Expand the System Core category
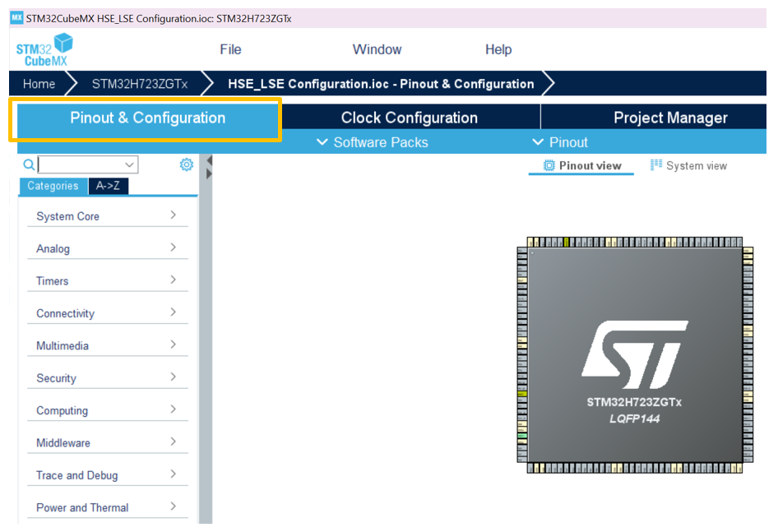The image size is (778, 532). point(108,216)
